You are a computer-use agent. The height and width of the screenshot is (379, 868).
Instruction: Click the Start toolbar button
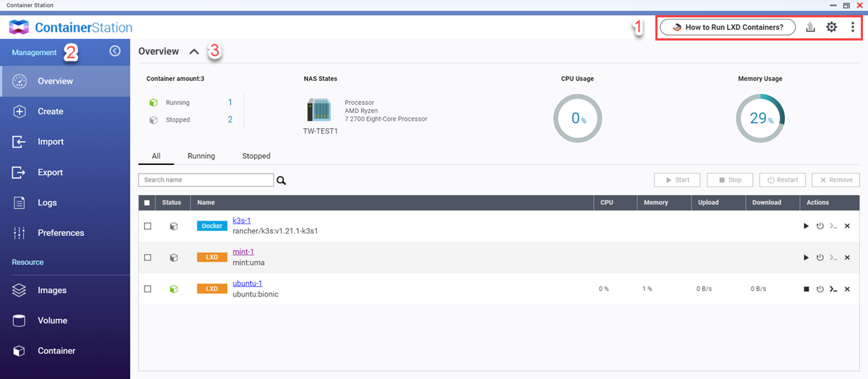677,180
